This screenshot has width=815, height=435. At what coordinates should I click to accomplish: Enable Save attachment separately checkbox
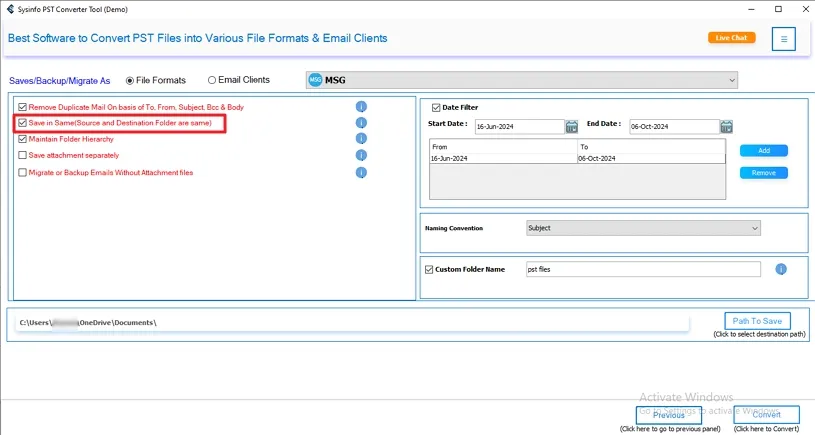(x=22, y=156)
